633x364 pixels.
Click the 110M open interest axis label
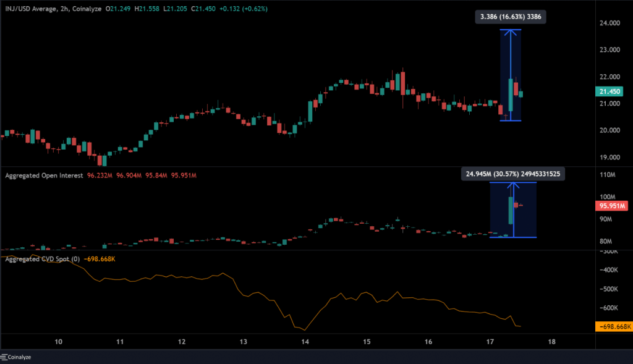point(608,175)
